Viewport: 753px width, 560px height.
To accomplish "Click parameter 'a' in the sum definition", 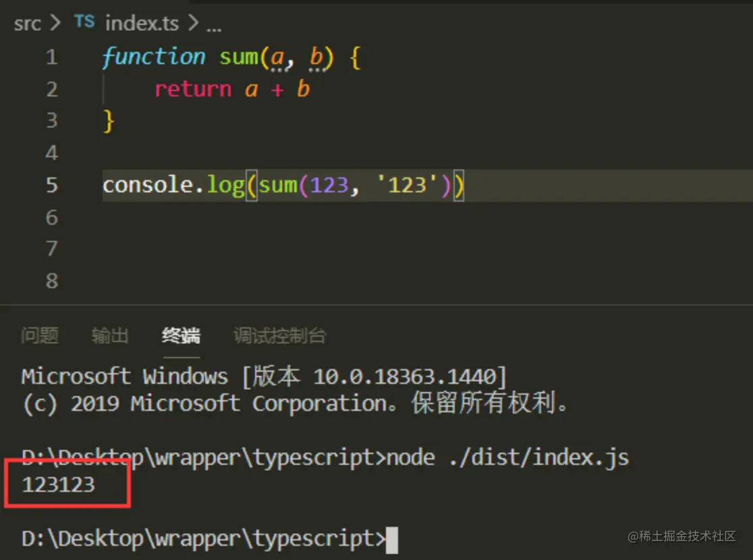I will 277,58.
